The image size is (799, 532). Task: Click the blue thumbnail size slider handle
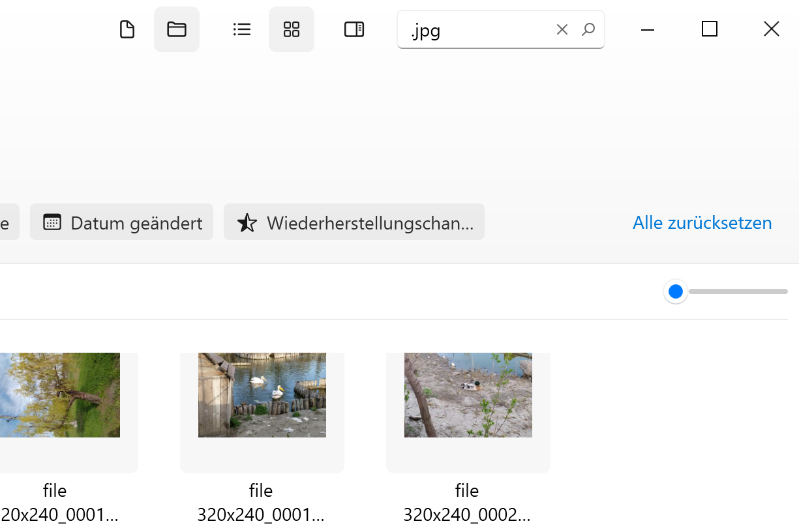[676, 291]
